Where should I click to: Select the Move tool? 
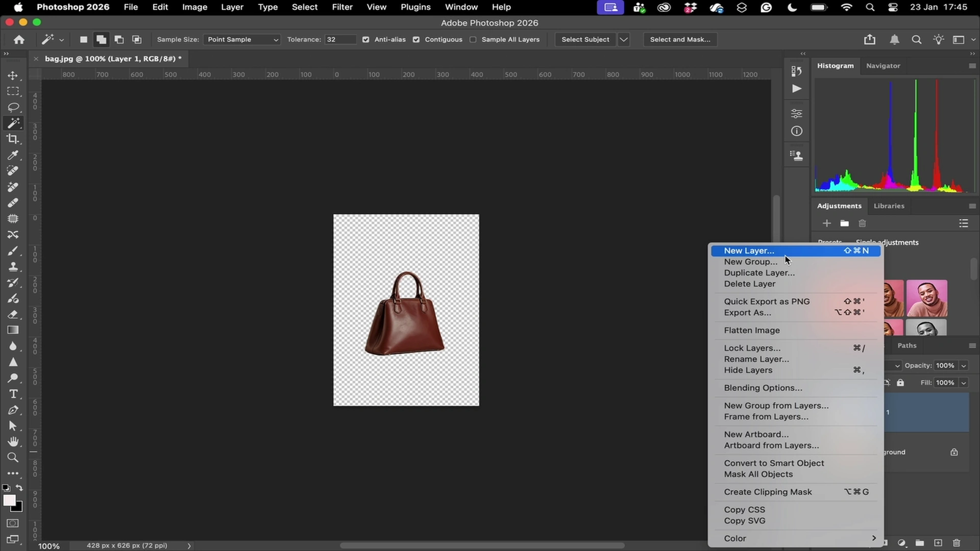coord(13,76)
